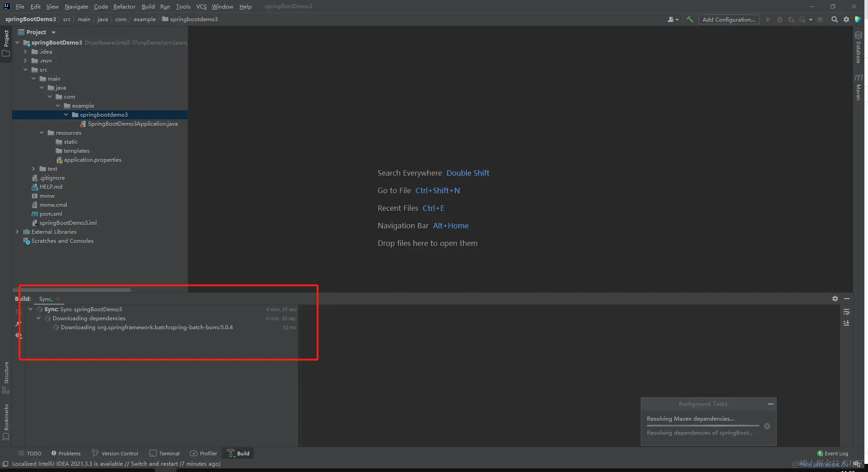
Task: Close the Sync tab in Build panel
Action: (58, 299)
